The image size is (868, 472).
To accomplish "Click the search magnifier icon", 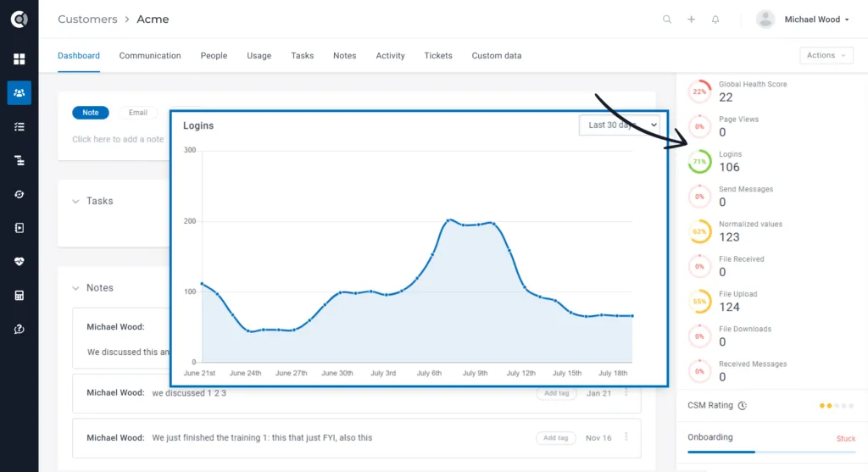I will pyautogui.click(x=667, y=19).
